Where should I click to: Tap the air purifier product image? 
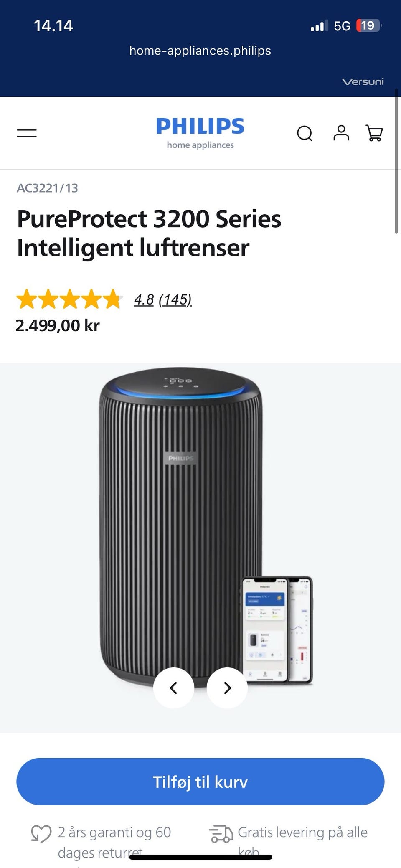(x=180, y=526)
